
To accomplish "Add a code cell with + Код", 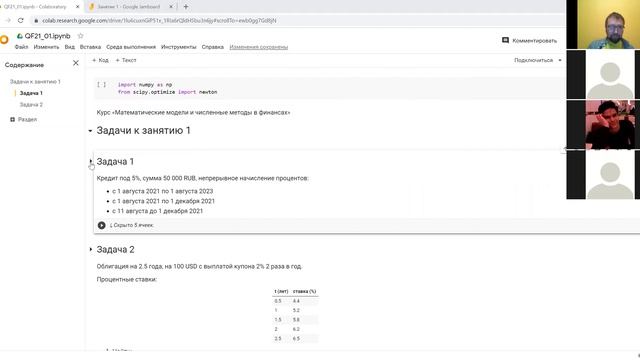I will (100, 60).
